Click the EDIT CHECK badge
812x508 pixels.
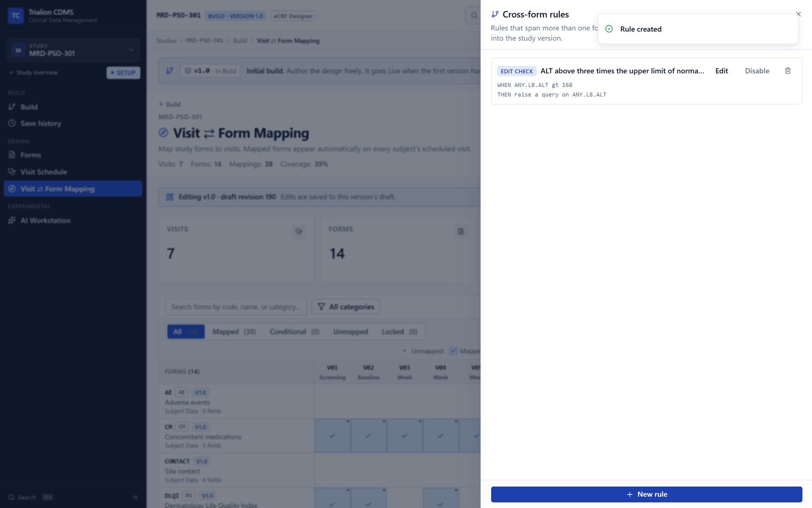tap(517, 71)
